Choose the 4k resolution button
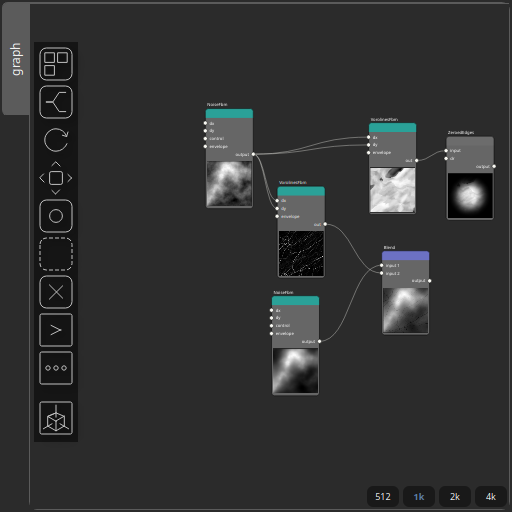This screenshot has height=512, width=512. coord(491,497)
